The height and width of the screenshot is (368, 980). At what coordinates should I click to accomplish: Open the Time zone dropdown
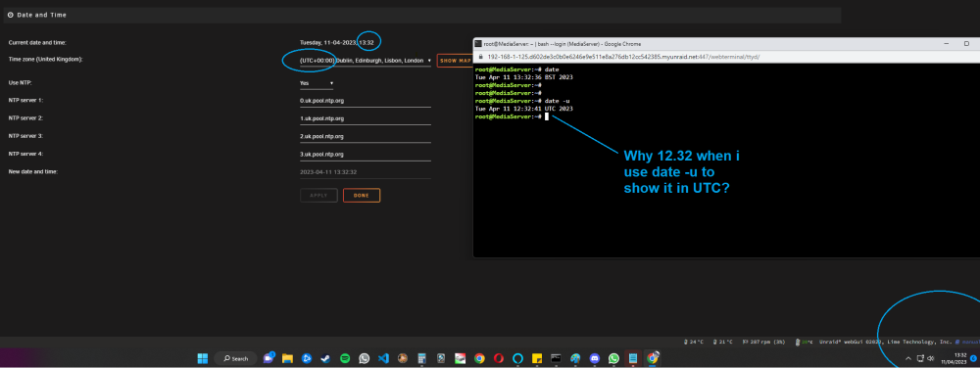[x=365, y=61]
